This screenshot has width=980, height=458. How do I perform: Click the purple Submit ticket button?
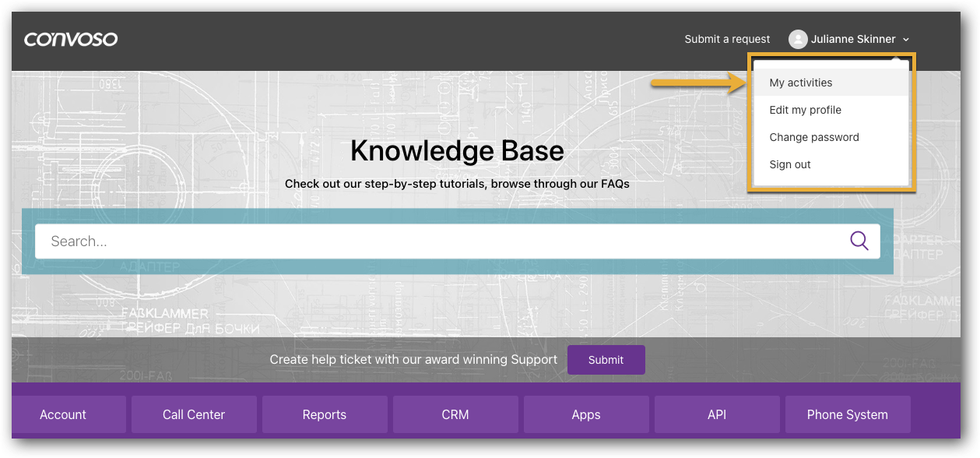(606, 360)
